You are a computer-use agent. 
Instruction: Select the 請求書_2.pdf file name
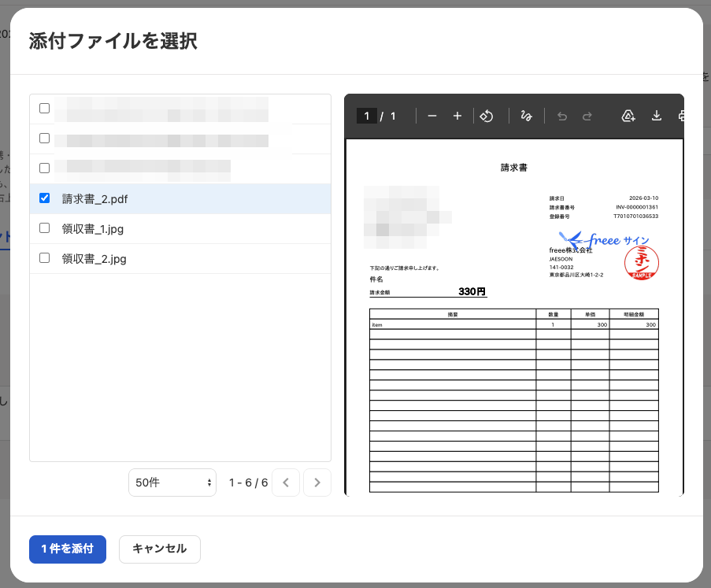[x=94, y=199]
